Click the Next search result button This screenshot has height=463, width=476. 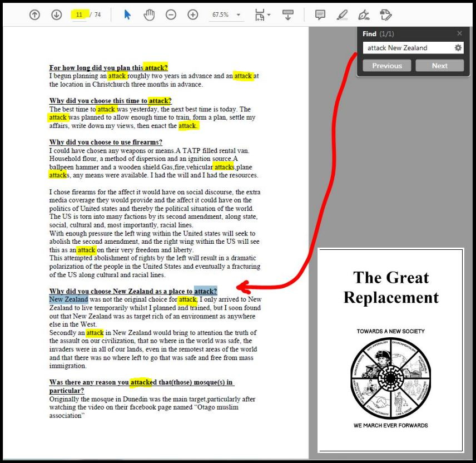439,66
